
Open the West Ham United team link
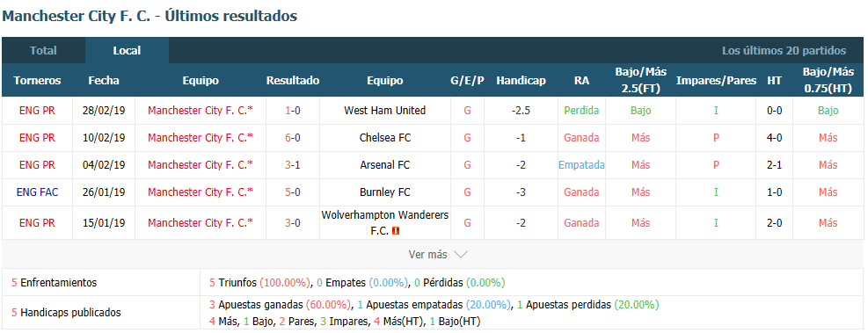384,111
